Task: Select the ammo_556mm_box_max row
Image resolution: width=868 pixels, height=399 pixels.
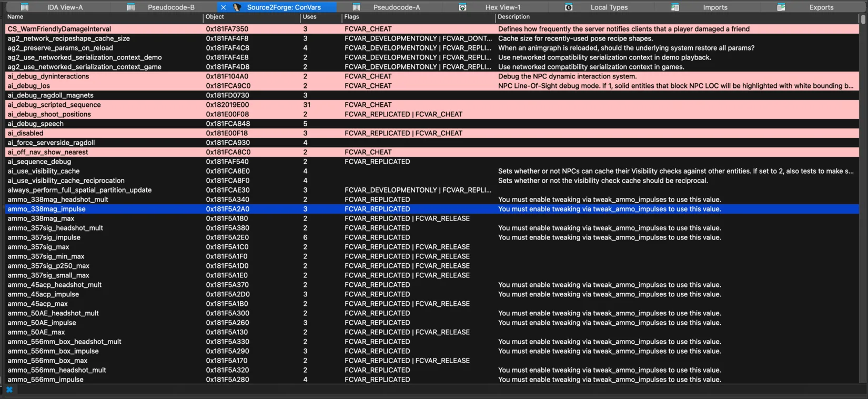Action: pos(432,361)
